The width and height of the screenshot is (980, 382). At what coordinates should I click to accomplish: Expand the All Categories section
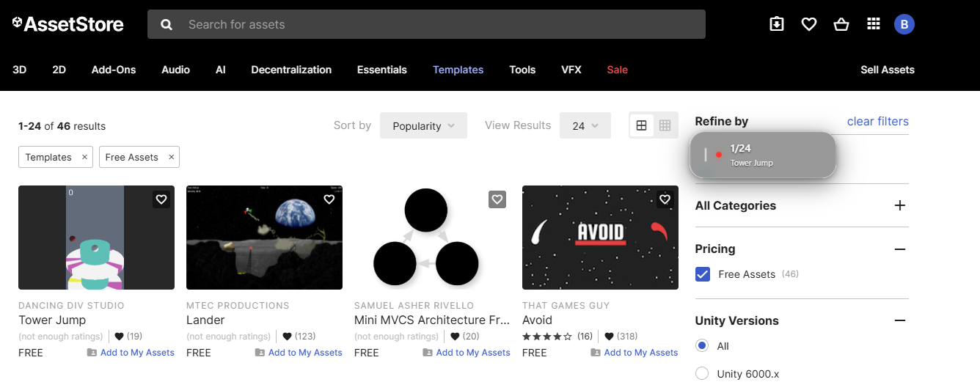click(900, 205)
